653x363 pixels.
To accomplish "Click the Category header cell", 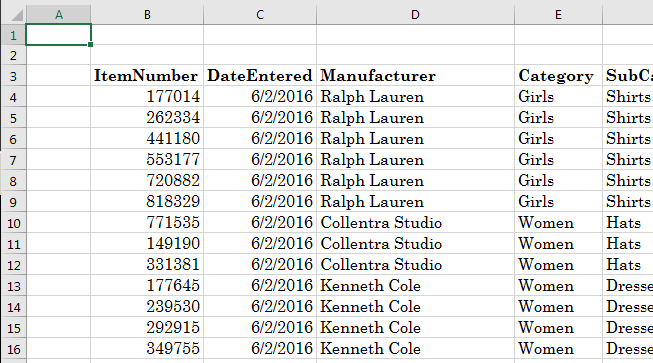I will click(x=558, y=76).
